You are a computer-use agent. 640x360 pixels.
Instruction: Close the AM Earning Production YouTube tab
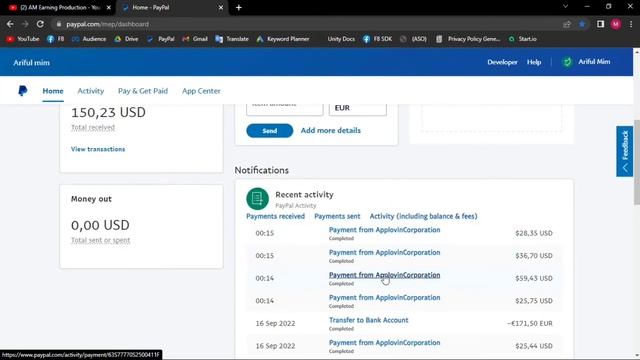click(x=109, y=7)
